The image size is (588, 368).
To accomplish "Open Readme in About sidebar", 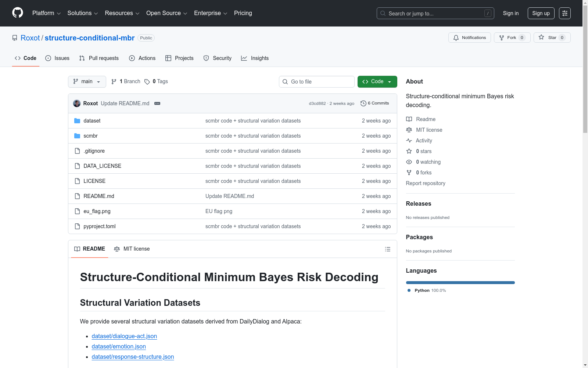I will pos(421,119).
